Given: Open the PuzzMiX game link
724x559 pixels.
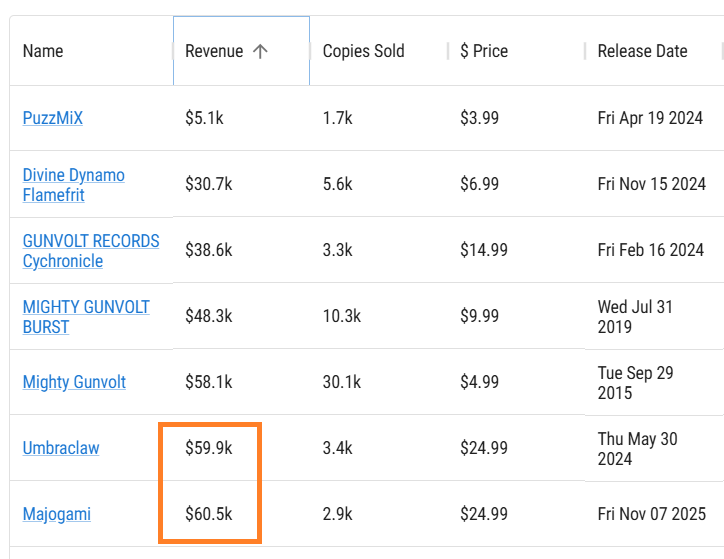Looking at the screenshot, I should click(x=53, y=118).
